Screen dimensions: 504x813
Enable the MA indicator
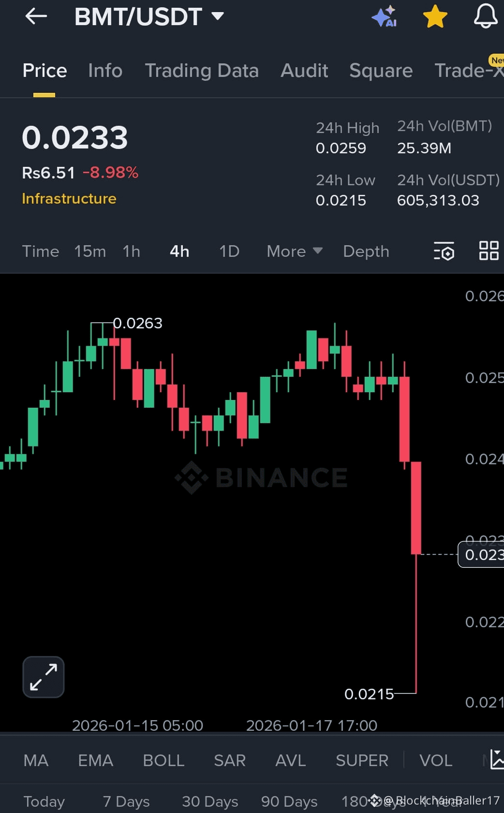click(36, 760)
